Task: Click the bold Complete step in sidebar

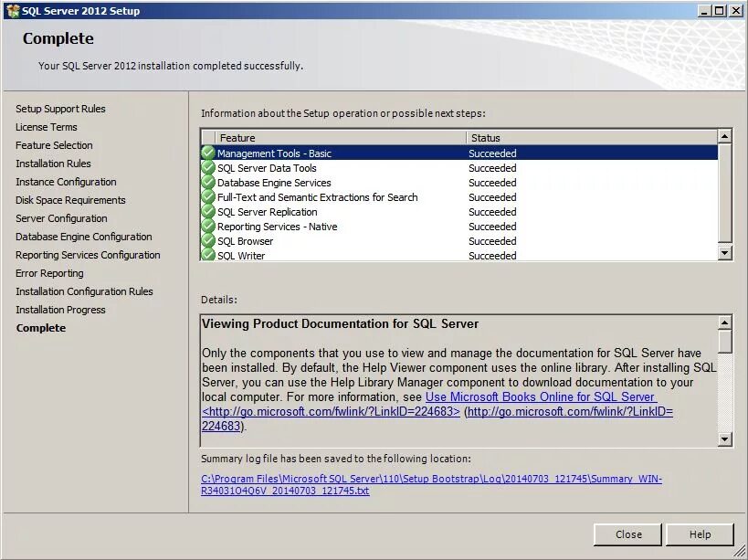Action: tap(41, 328)
